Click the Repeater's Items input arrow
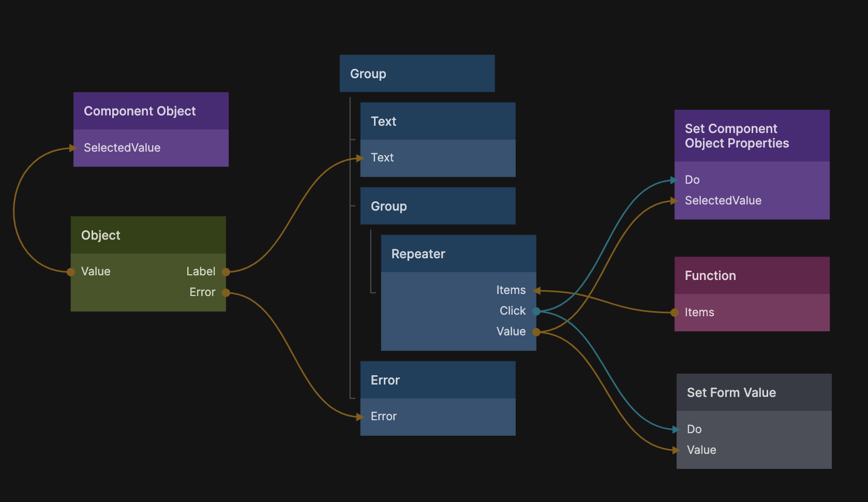 click(537, 290)
